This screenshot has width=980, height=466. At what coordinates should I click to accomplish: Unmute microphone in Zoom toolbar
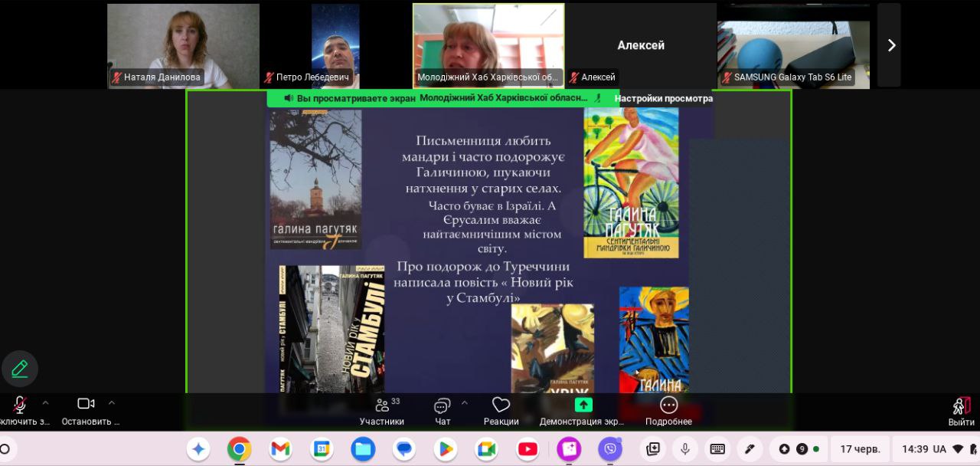pyautogui.click(x=21, y=405)
